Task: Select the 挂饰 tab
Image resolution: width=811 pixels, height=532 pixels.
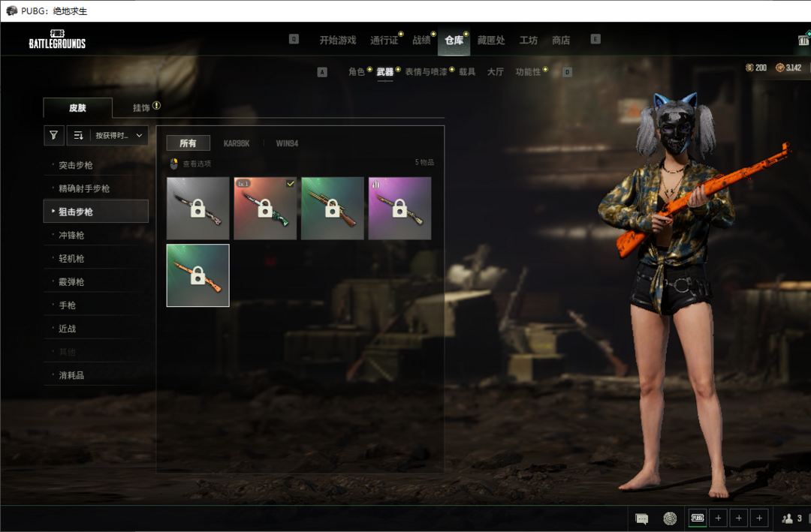Action: tap(141, 107)
